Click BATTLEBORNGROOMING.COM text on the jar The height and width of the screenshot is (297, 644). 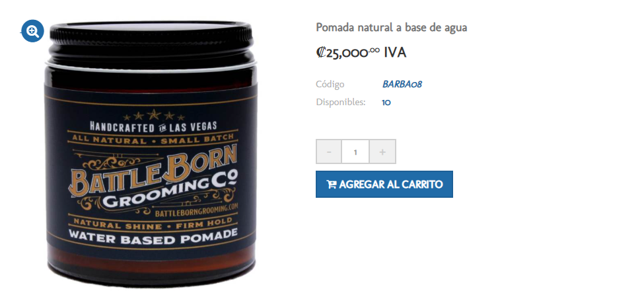(197, 210)
